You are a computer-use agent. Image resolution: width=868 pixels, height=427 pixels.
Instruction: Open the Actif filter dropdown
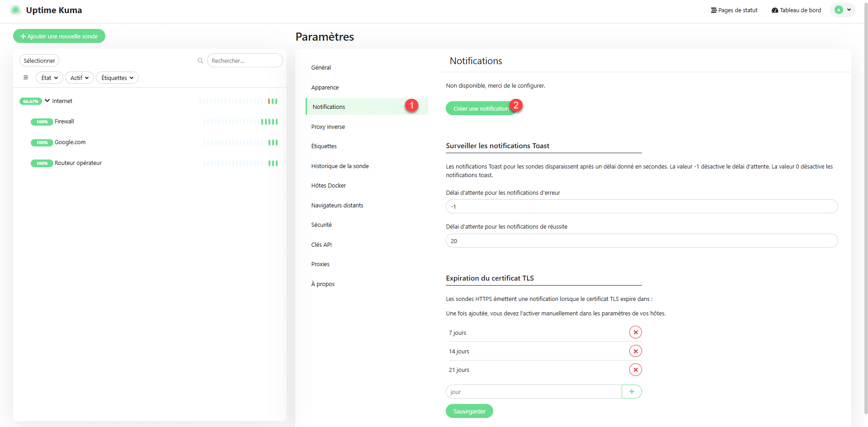(80, 78)
